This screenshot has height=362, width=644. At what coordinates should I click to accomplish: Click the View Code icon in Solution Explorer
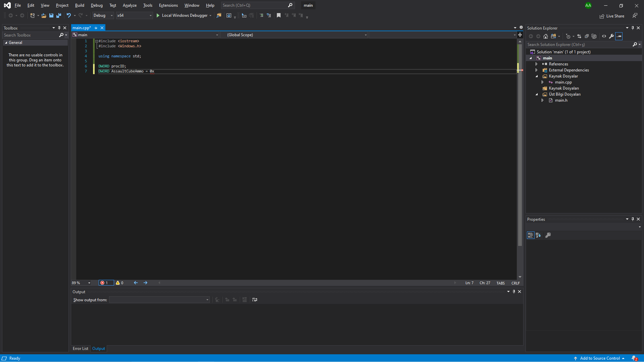[x=604, y=36]
